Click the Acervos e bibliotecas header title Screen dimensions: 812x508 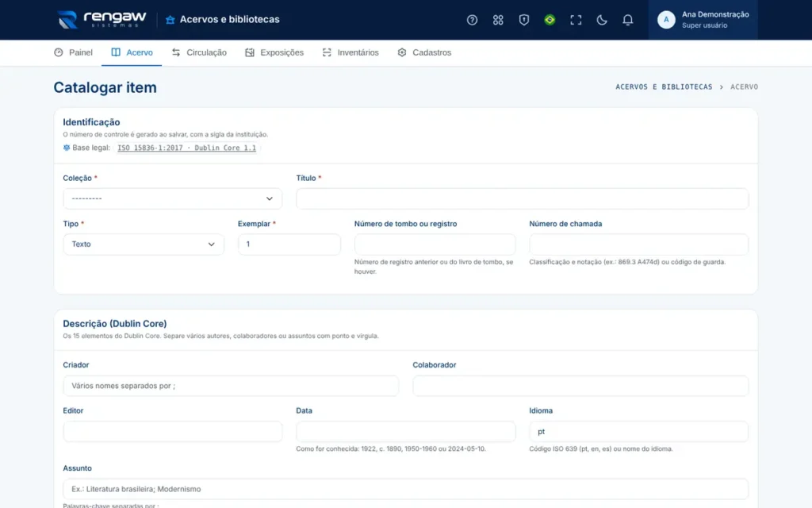(229, 20)
